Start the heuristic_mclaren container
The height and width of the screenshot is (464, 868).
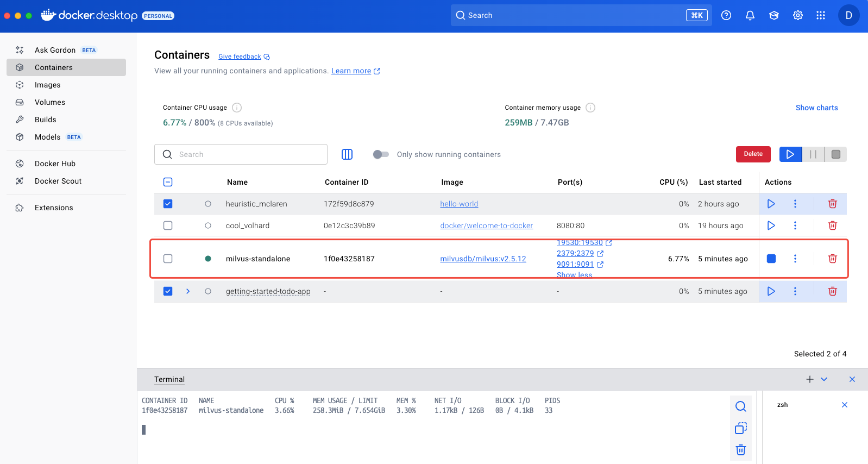771,204
